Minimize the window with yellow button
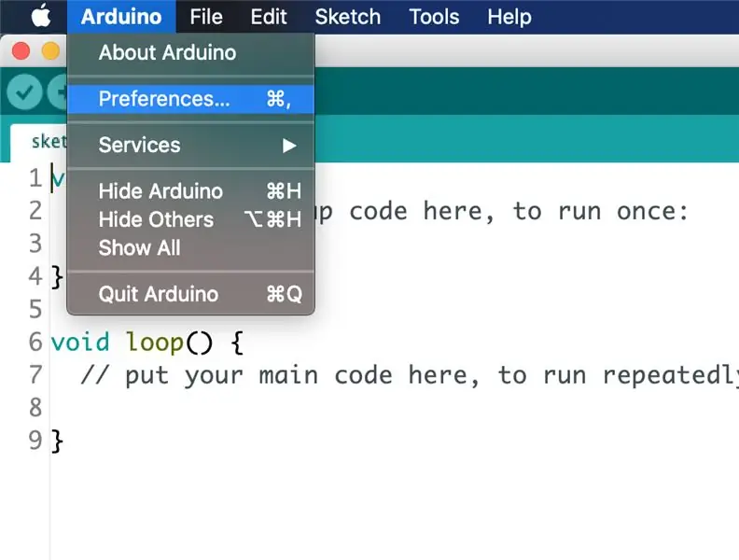739x560 pixels. click(51, 51)
